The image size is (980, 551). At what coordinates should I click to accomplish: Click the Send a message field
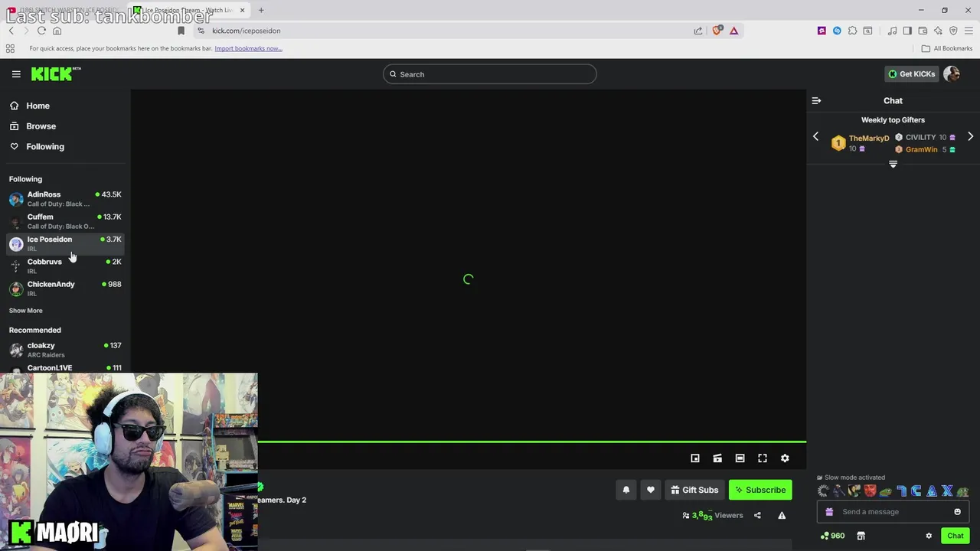893,512
